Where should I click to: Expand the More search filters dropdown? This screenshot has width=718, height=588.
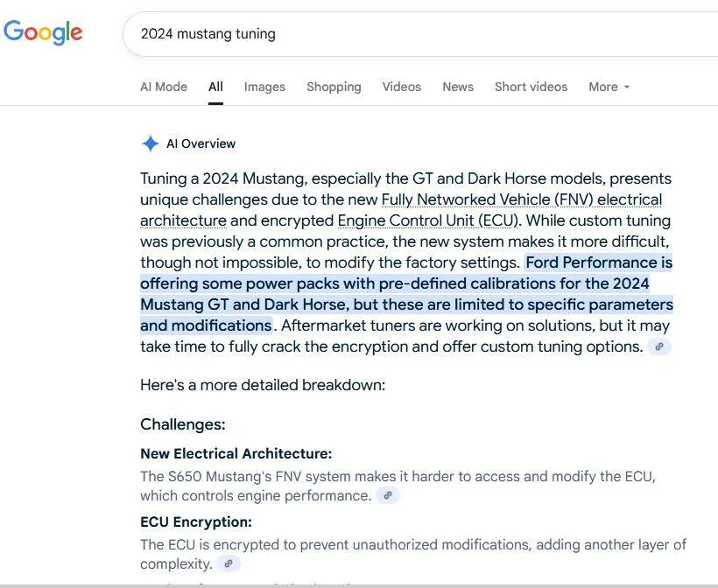point(609,87)
